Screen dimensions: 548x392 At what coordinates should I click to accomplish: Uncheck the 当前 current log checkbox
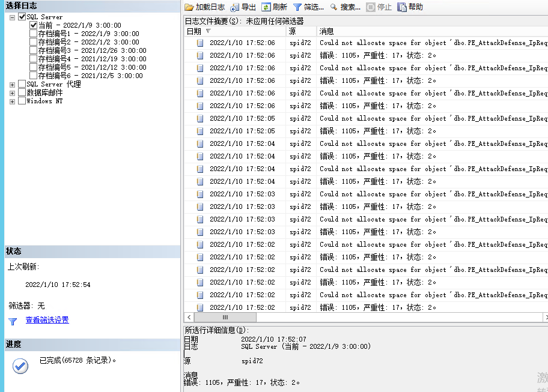point(34,25)
